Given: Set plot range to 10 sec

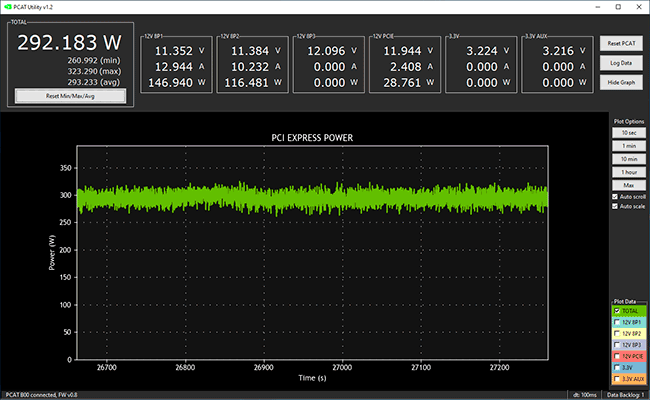Looking at the screenshot, I should [627, 132].
